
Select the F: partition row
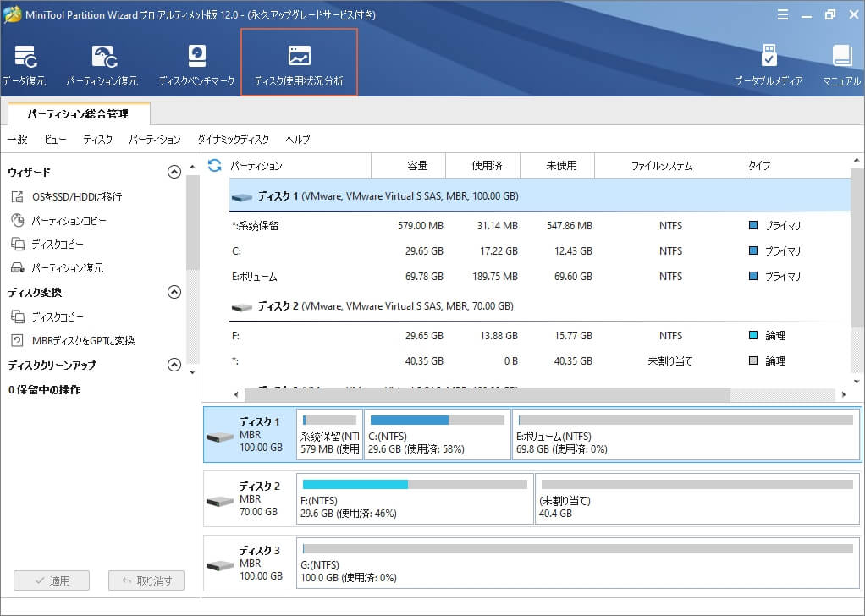(x=539, y=335)
